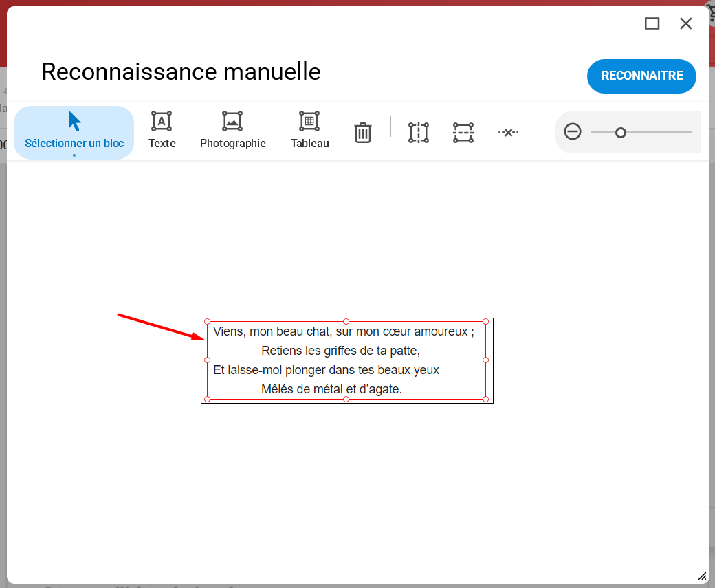Select the Texte block tool
Viewport: 715px width, 588px height.
coord(162,131)
